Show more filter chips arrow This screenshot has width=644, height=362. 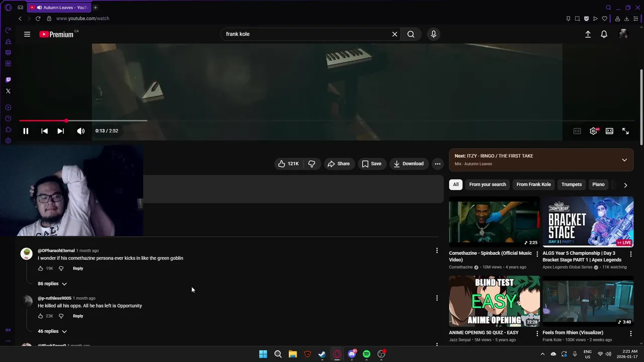point(625,185)
